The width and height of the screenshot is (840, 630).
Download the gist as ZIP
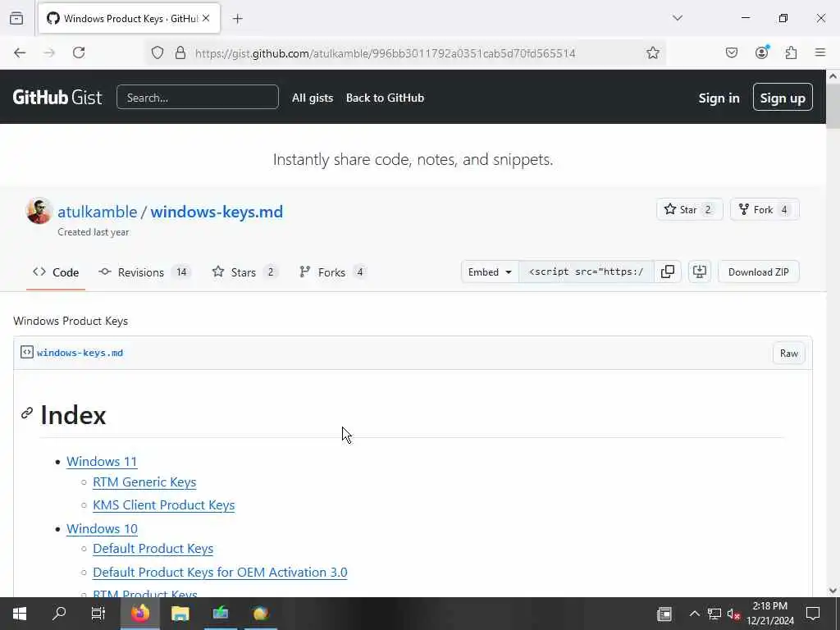click(758, 272)
